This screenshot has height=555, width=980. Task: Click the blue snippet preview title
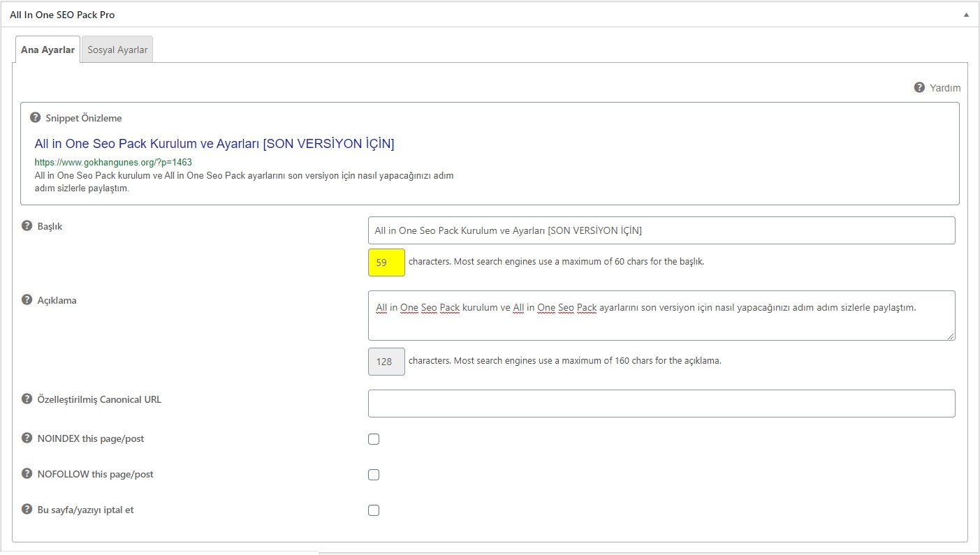(x=214, y=144)
